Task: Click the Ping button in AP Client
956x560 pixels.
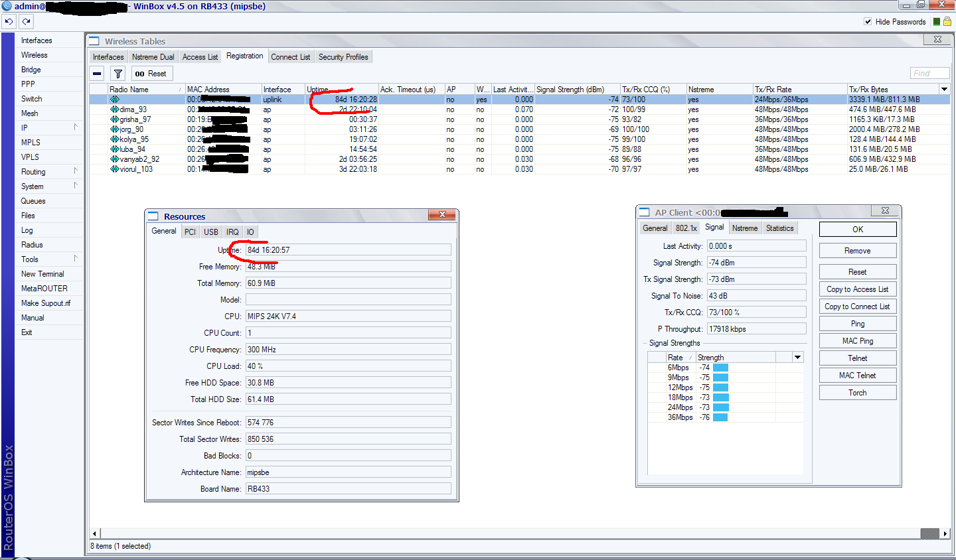Action: 858,324
